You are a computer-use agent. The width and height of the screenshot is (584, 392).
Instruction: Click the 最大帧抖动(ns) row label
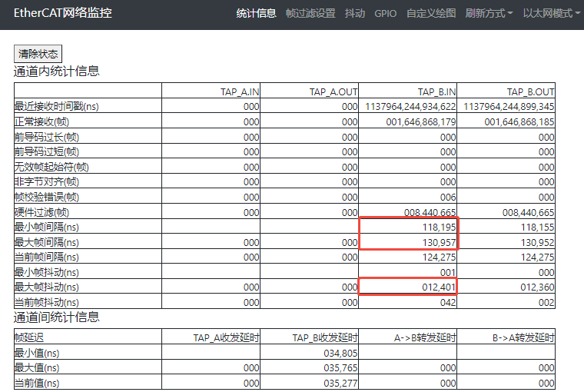[x=47, y=287]
